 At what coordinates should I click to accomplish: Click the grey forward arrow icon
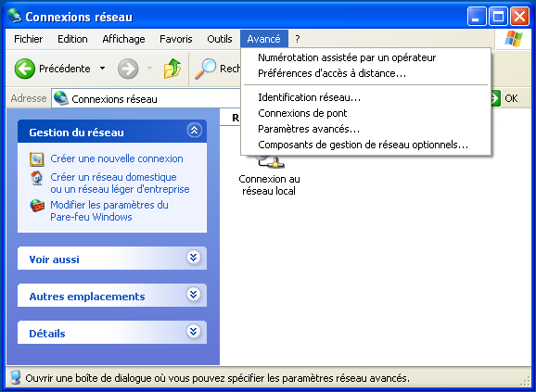point(128,69)
